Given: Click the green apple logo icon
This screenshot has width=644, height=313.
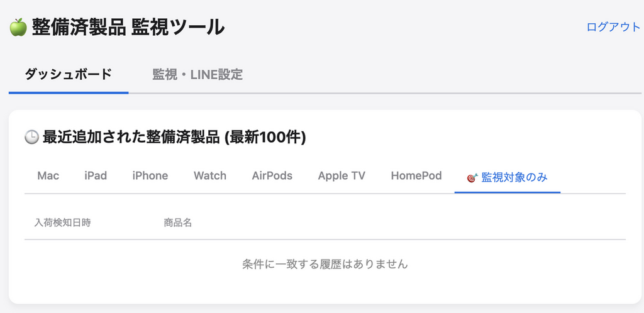Looking at the screenshot, I should (x=18, y=27).
